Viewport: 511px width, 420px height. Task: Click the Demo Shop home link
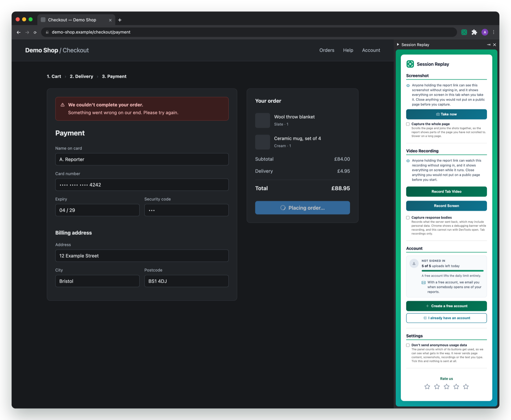(x=42, y=50)
